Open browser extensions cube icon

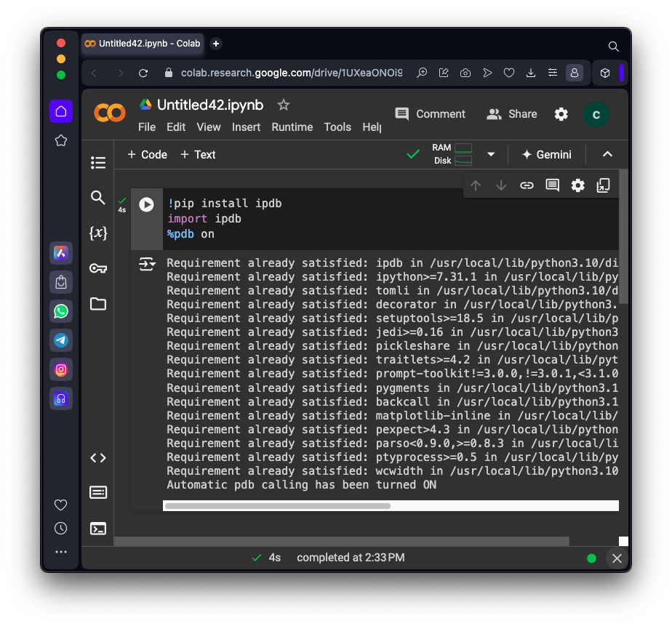point(604,73)
